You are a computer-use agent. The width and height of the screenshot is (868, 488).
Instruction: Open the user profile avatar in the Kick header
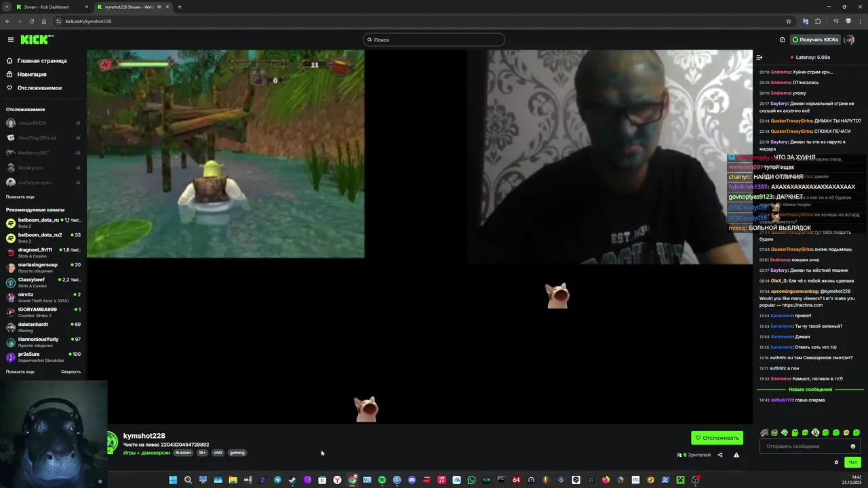(849, 40)
